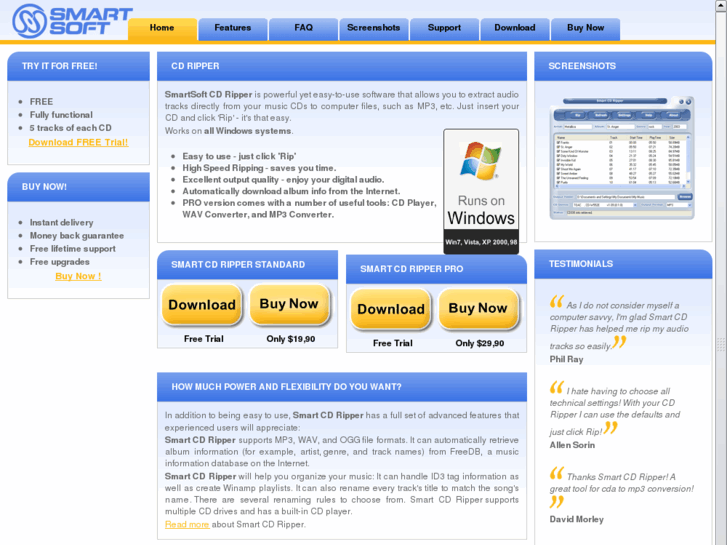The width and height of the screenshot is (727, 545).
Task: Click the TRY IT FOR FREE! header
Action: tap(60, 66)
